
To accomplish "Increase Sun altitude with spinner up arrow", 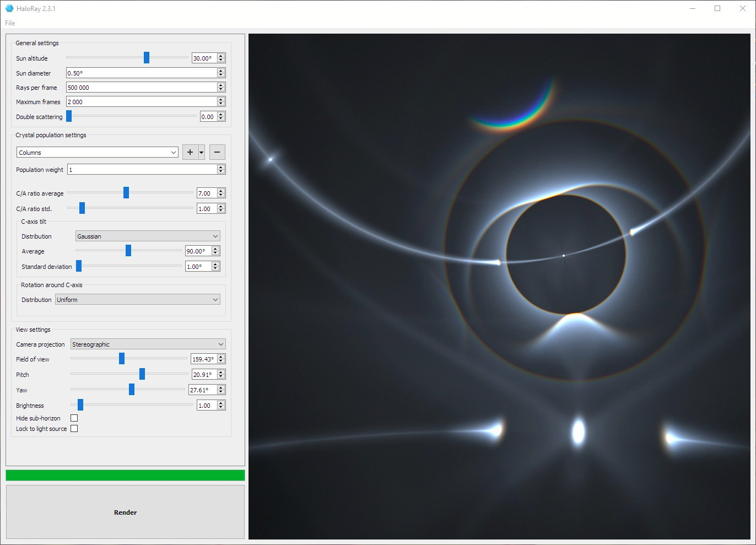I will tap(221, 56).
